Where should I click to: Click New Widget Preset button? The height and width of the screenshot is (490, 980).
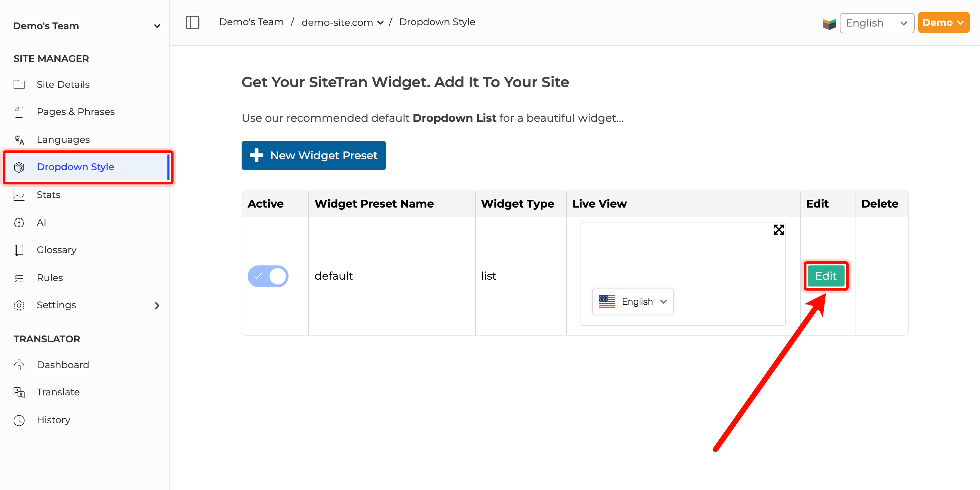[313, 155]
